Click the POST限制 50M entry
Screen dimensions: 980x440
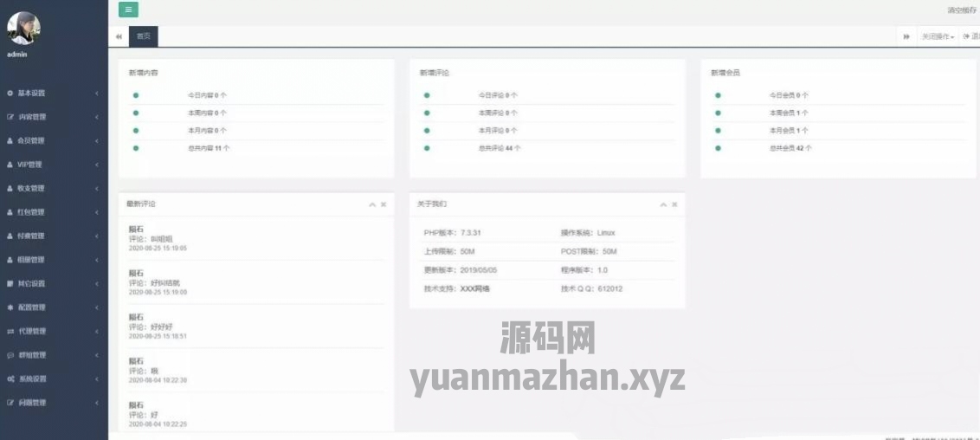(x=589, y=251)
